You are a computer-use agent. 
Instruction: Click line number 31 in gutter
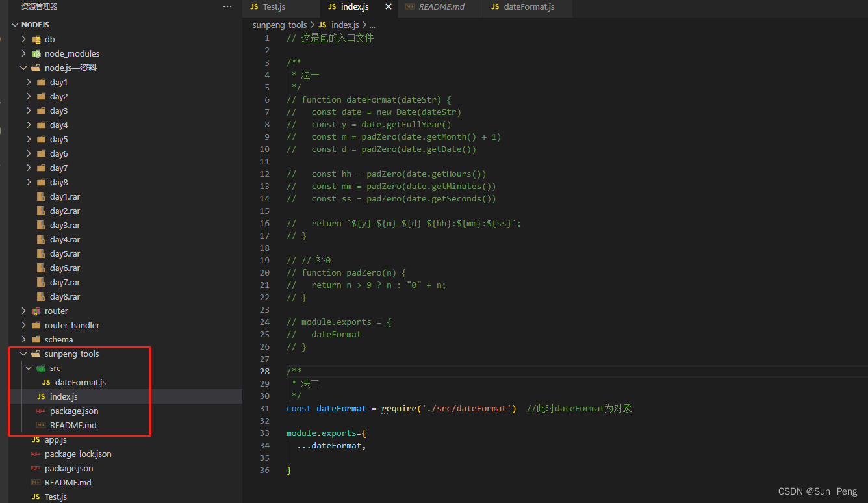[264, 408]
